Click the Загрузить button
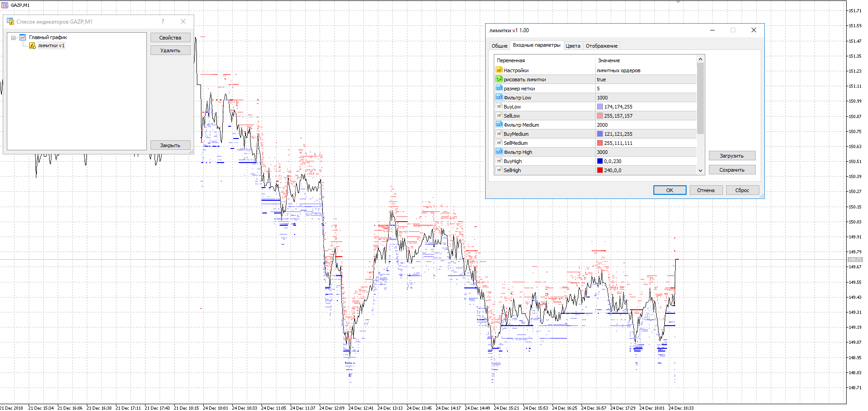The image size is (868, 411). point(732,156)
